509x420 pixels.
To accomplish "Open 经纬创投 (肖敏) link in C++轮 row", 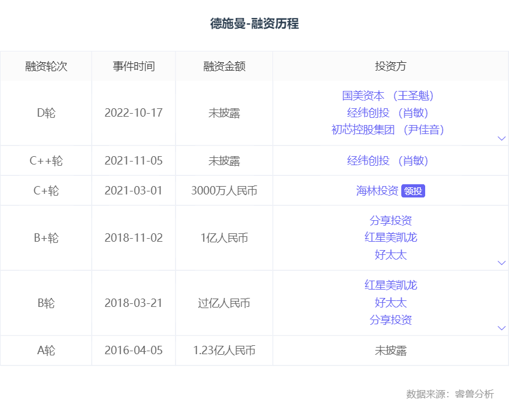I will pyautogui.click(x=388, y=160).
